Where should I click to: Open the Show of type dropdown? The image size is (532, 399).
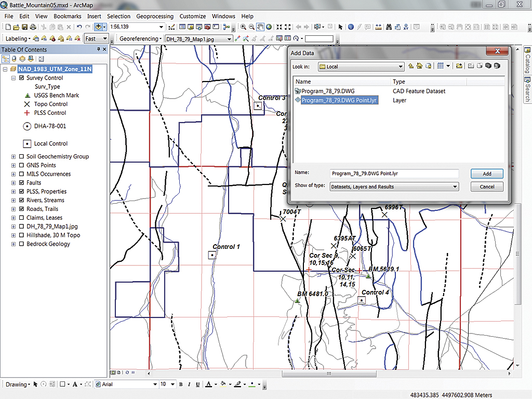click(x=455, y=187)
